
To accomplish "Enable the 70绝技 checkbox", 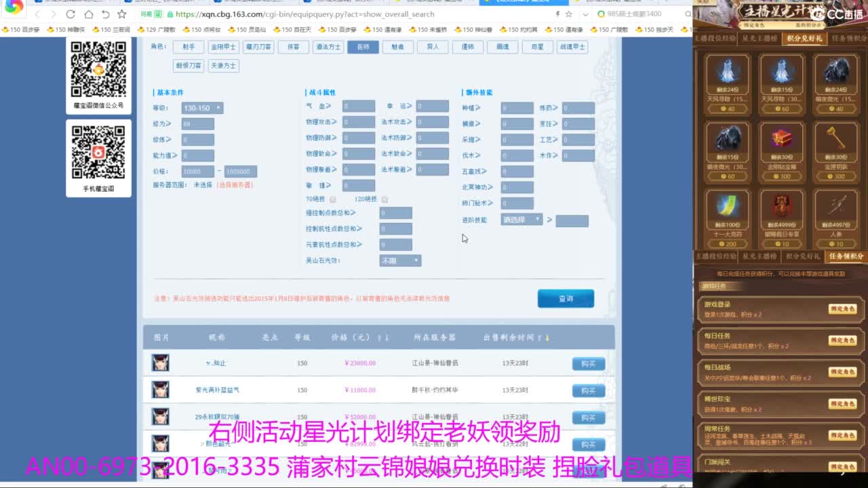I will point(333,200).
